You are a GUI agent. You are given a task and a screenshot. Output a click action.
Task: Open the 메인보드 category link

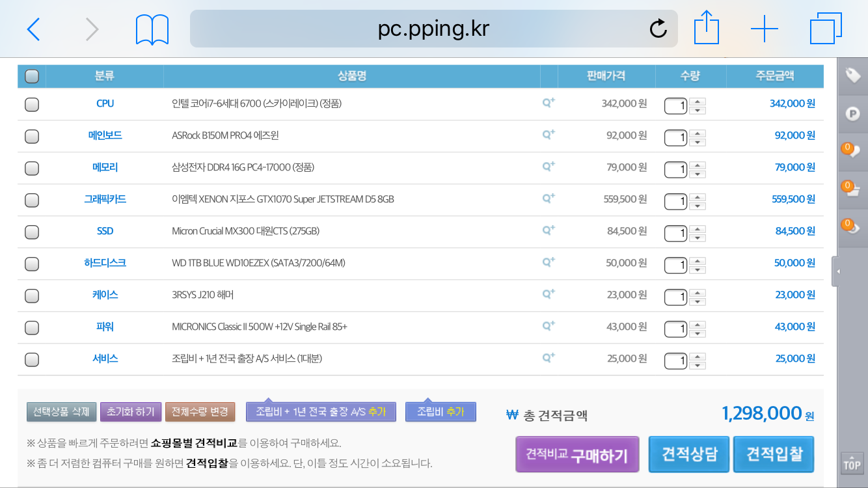105,135
